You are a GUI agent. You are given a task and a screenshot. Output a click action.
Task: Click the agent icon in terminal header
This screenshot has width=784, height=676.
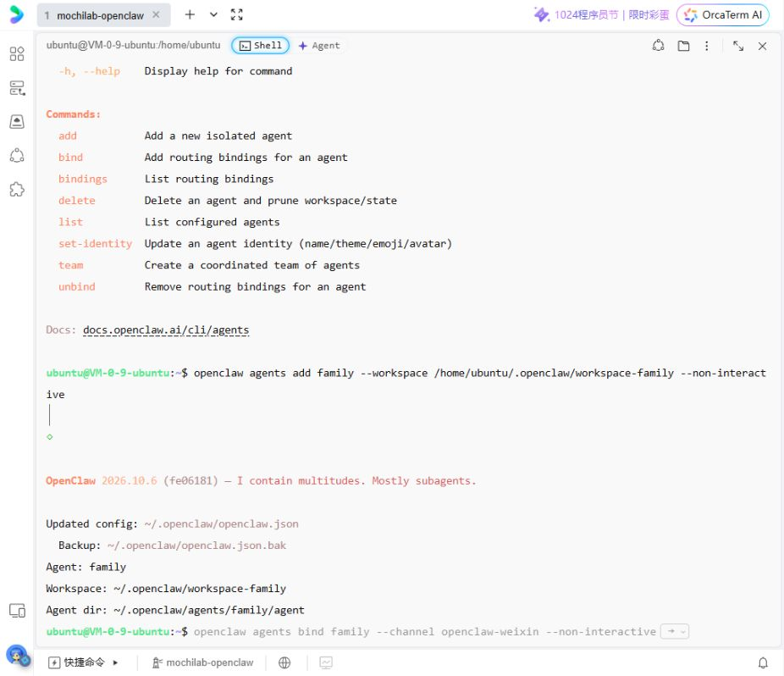point(659,46)
